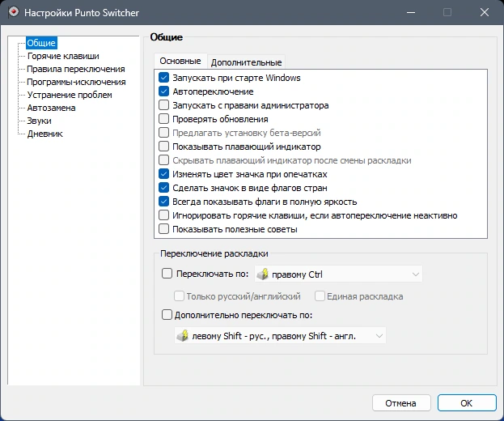This screenshot has width=504, height=421.
Task: Go to Устранение проблем section
Action: 70,95
